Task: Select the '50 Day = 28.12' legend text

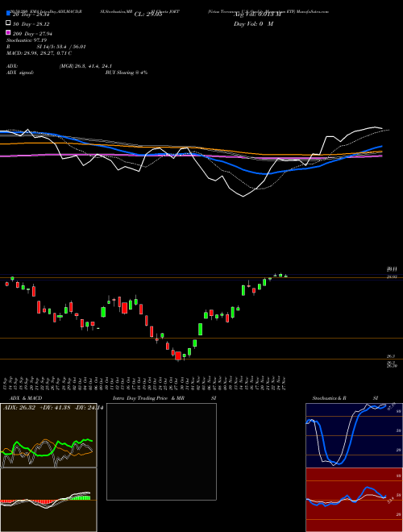Action: pyautogui.click(x=31, y=24)
